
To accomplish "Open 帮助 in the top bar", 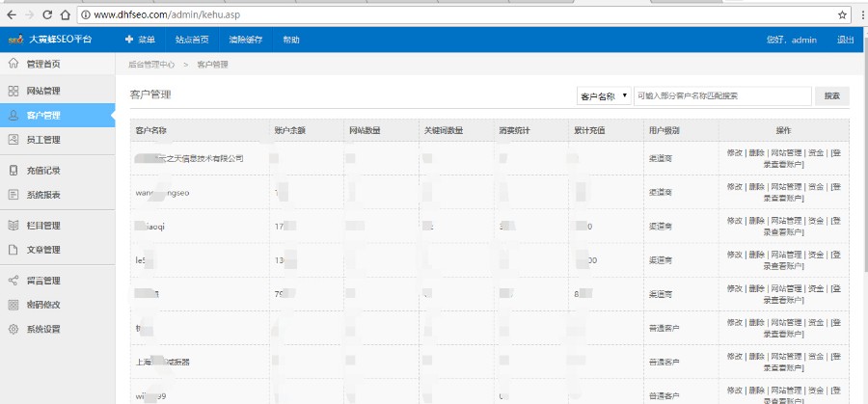I will [x=291, y=40].
